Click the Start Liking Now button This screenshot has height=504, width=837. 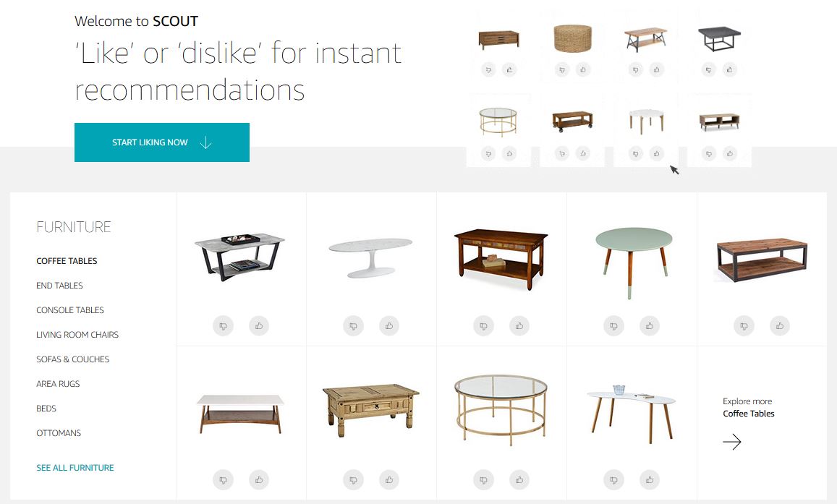pos(162,142)
